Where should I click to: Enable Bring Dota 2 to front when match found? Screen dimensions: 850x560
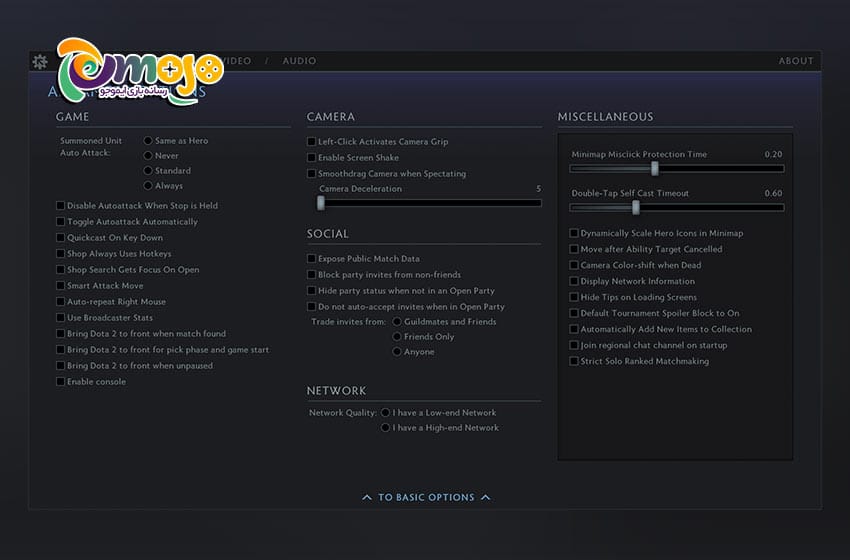(x=61, y=333)
